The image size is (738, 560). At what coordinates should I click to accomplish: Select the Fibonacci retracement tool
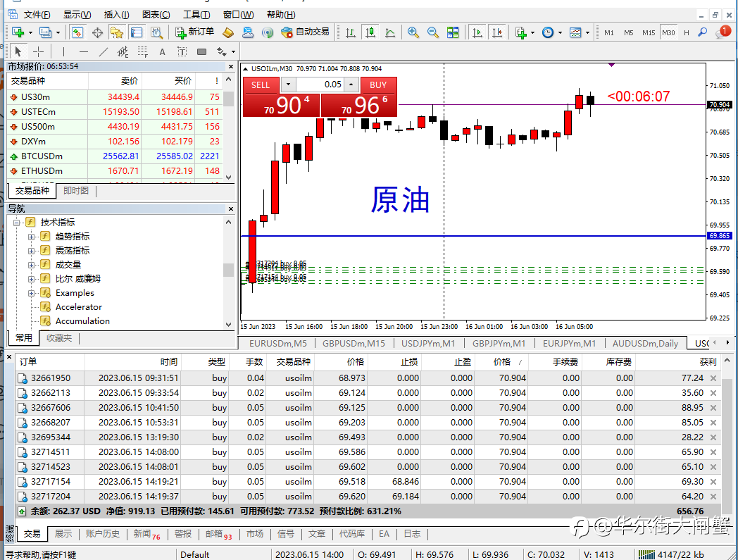point(143,51)
